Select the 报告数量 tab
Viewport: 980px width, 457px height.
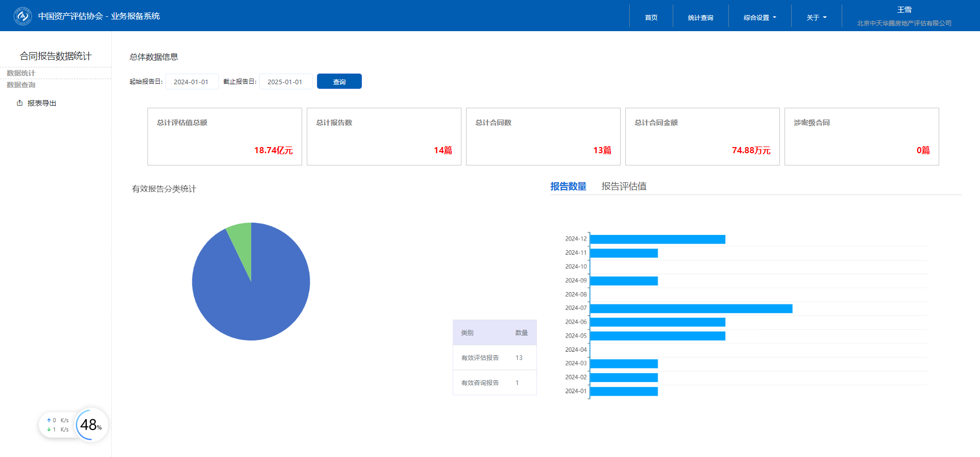(568, 186)
